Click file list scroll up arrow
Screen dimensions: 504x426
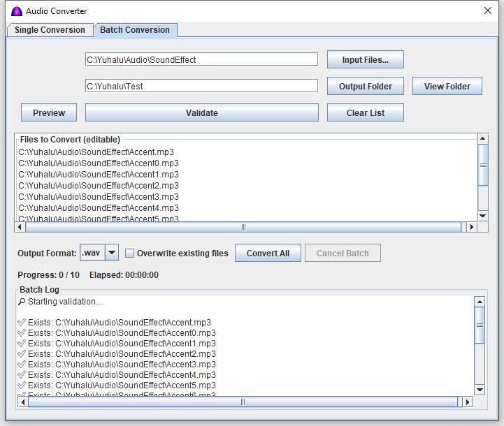(483, 139)
